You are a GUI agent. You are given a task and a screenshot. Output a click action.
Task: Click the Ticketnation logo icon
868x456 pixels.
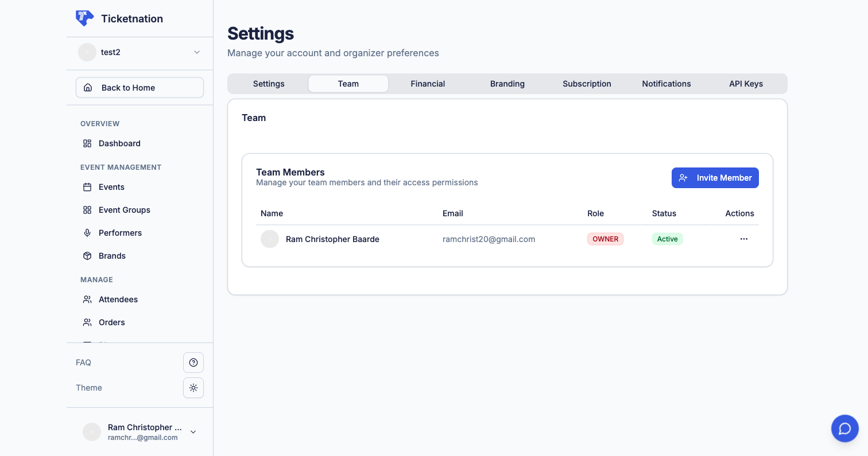[84, 18]
